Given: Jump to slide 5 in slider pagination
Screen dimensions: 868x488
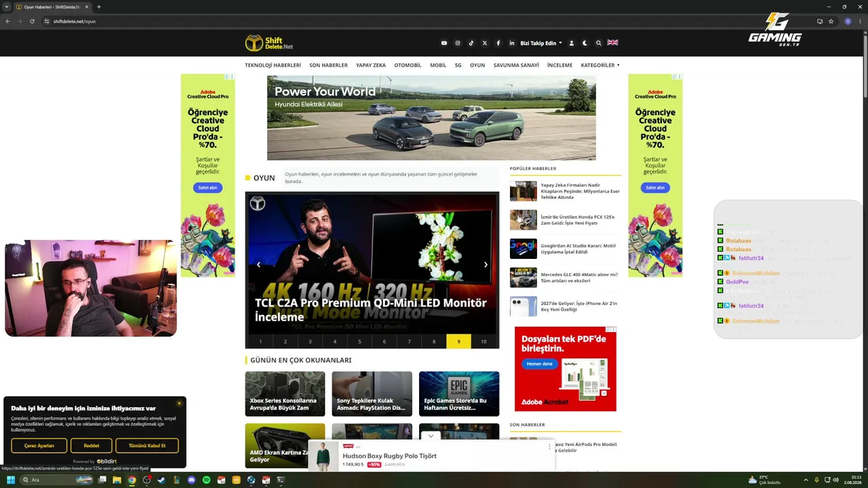Looking at the screenshot, I should click(359, 342).
